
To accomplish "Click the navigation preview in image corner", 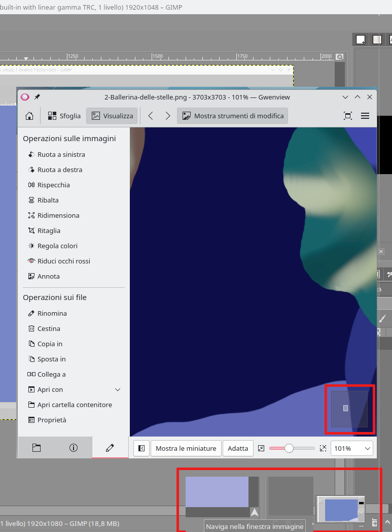I will point(349,409).
